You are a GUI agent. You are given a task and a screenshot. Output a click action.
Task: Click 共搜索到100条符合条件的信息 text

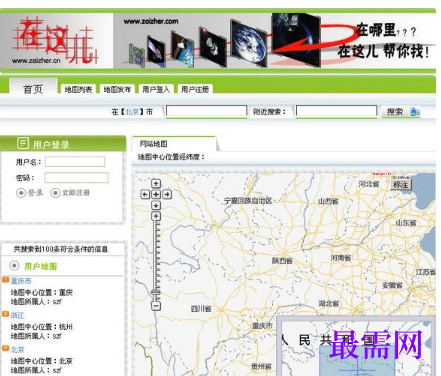click(x=61, y=249)
